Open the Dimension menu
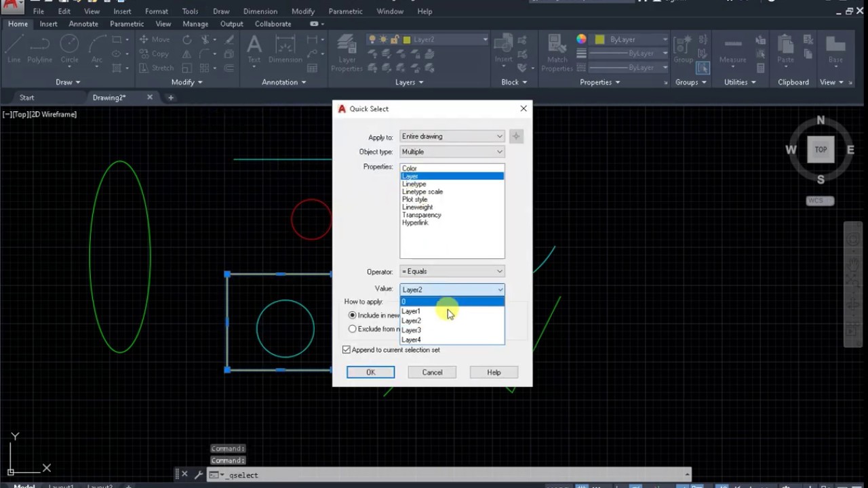This screenshot has height=488, width=868. (260, 12)
